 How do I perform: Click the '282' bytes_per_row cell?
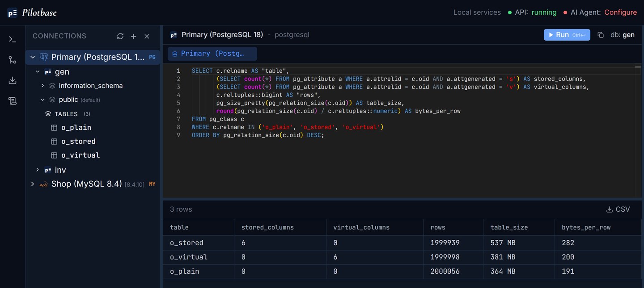[598, 243]
